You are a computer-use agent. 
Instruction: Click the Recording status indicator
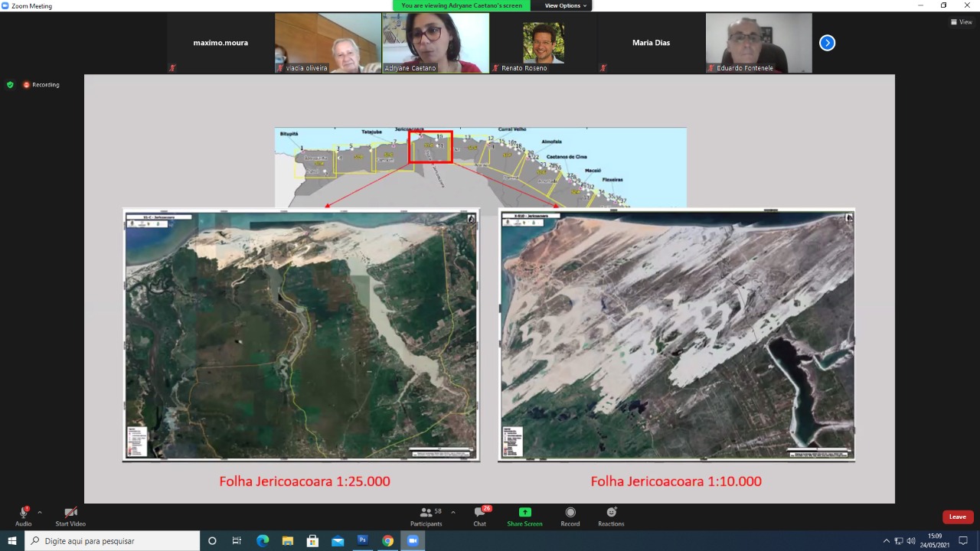click(x=41, y=85)
